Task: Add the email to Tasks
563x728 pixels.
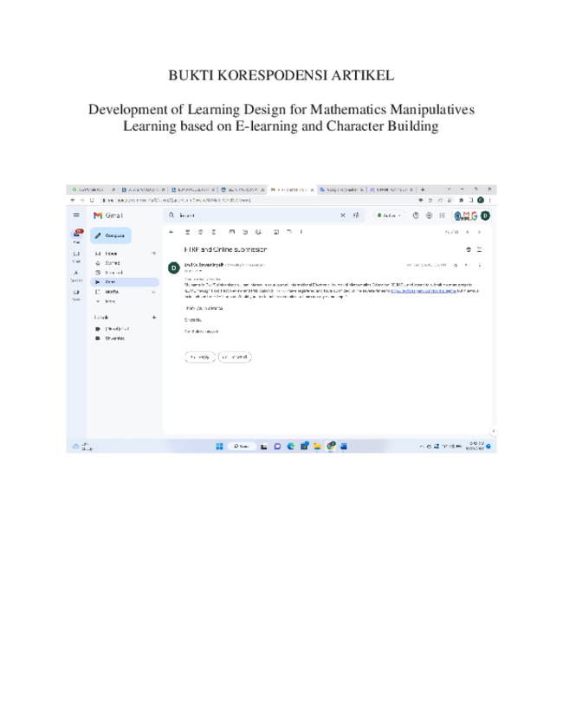Action: coord(258,232)
